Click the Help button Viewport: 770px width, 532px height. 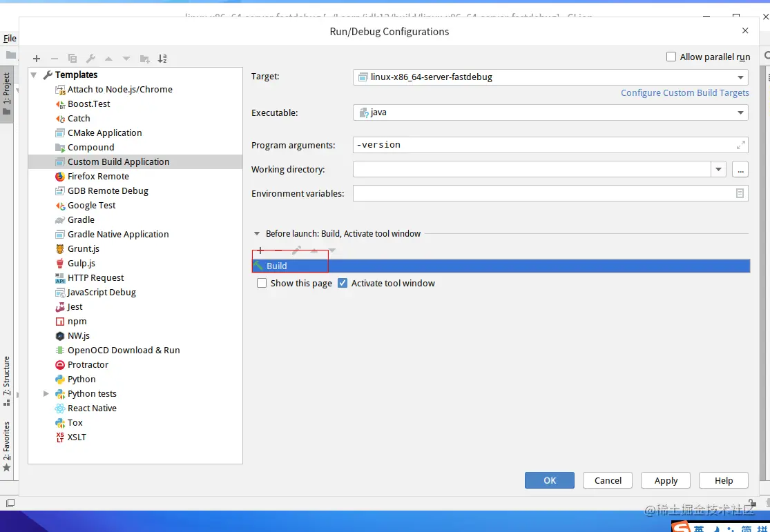click(x=723, y=480)
